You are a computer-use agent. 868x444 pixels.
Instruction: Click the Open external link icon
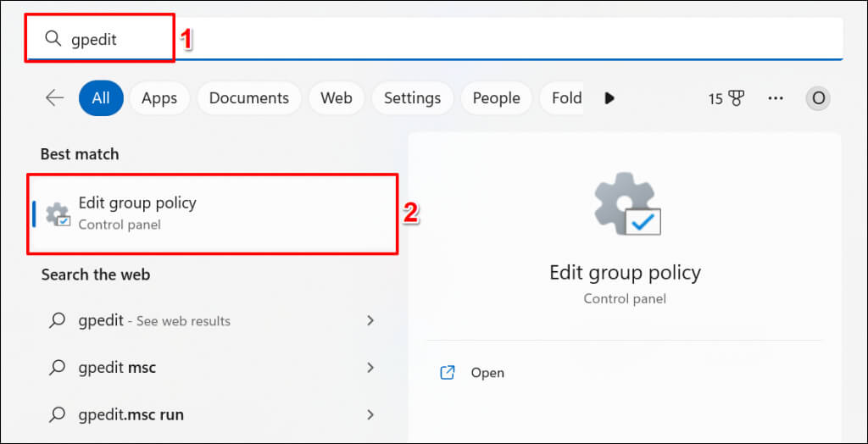tap(448, 373)
